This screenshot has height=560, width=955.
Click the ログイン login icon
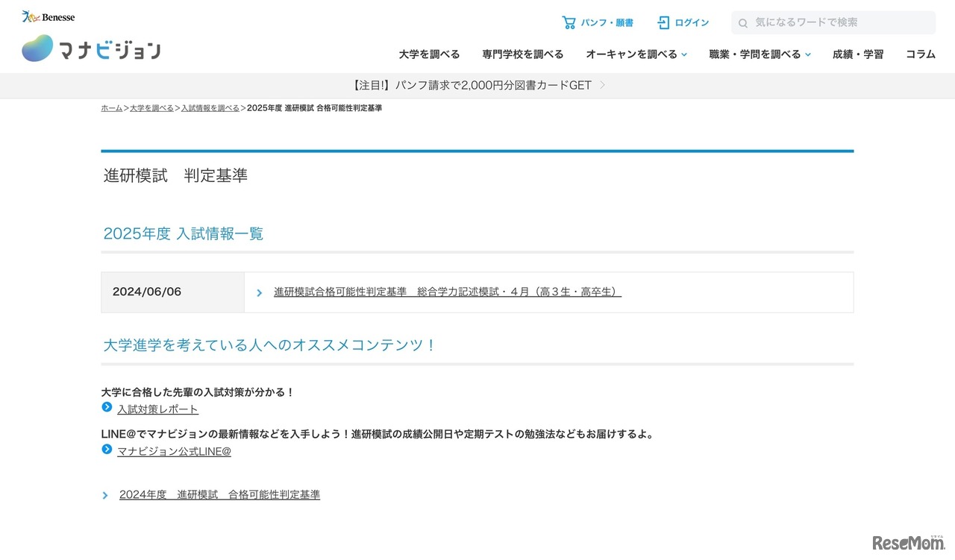pyautogui.click(x=663, y=22)
